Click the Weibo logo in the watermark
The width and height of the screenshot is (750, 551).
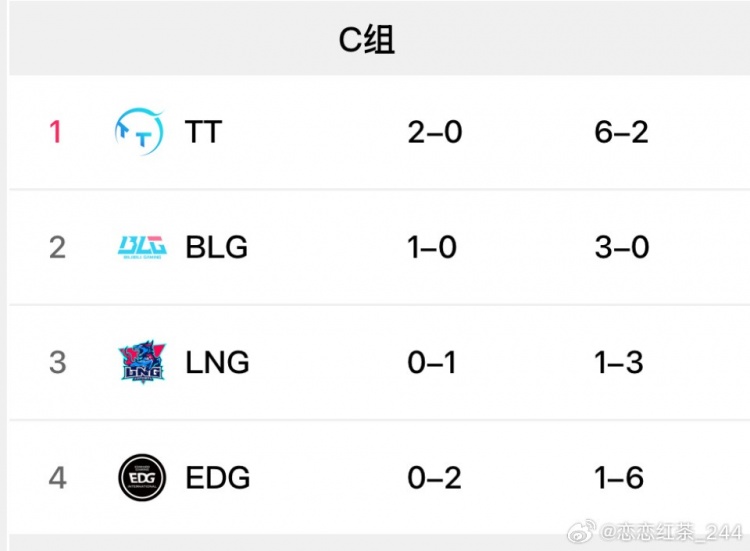(x=580, y=528)
